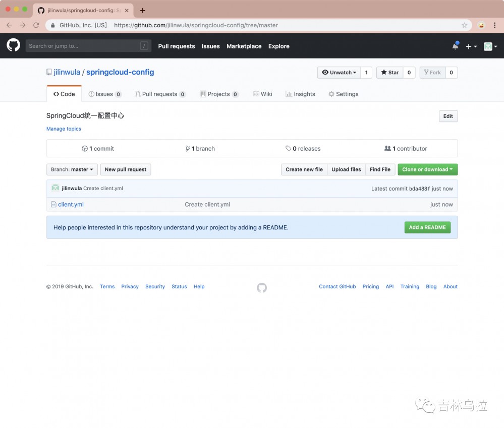Switch to the repository Issues tab
This screenshot has width=504, height=428.
coord(105,94)
